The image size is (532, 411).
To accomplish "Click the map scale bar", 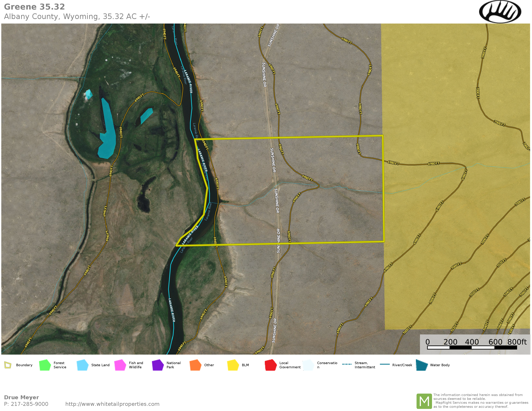I will tap(472, 347).
